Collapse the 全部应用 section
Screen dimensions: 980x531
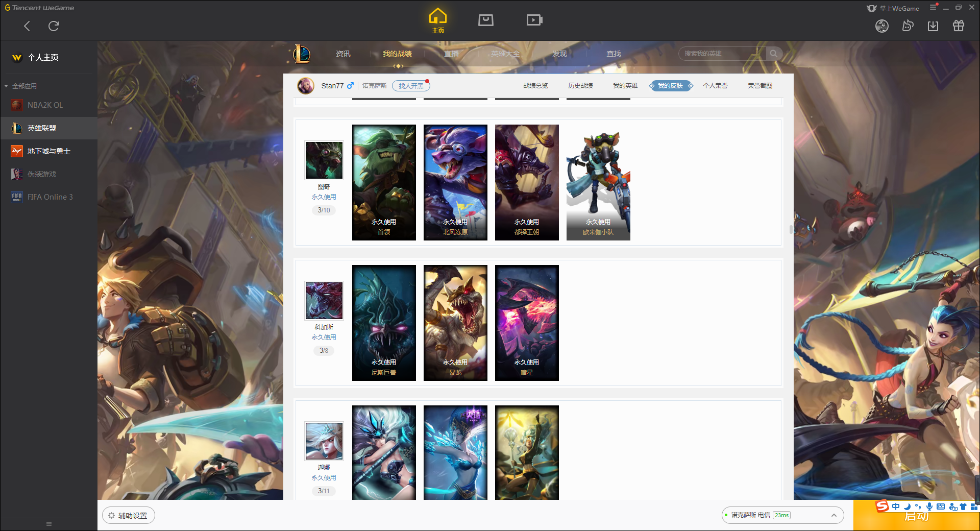[x=20, y=86]
